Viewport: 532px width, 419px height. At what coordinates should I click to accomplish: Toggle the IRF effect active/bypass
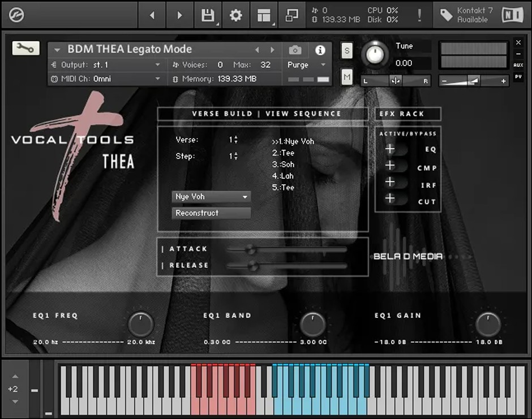[396, 182]
